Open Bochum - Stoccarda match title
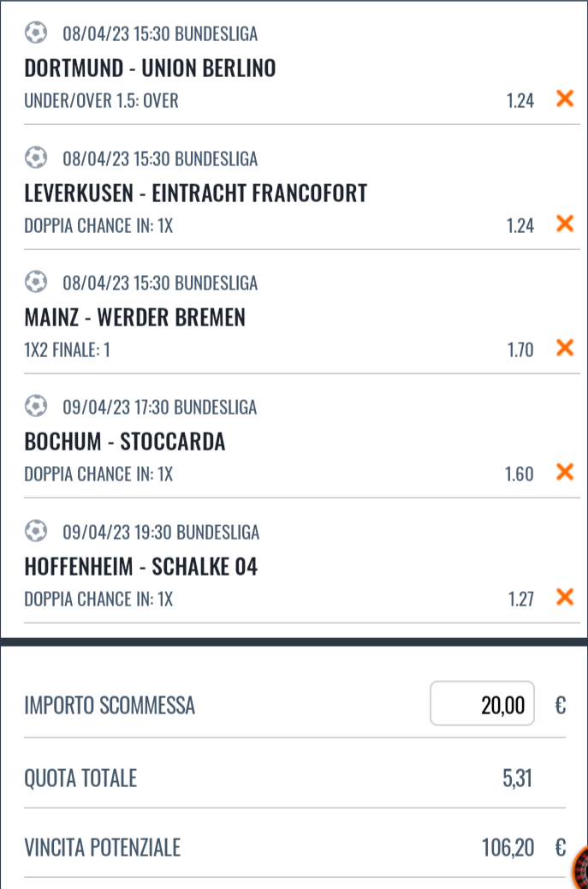Viewport: 588px width, 889px height. pos(125,442)
